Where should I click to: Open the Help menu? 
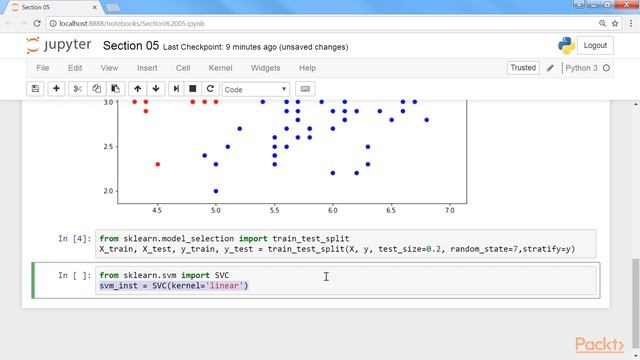[307, 68]
